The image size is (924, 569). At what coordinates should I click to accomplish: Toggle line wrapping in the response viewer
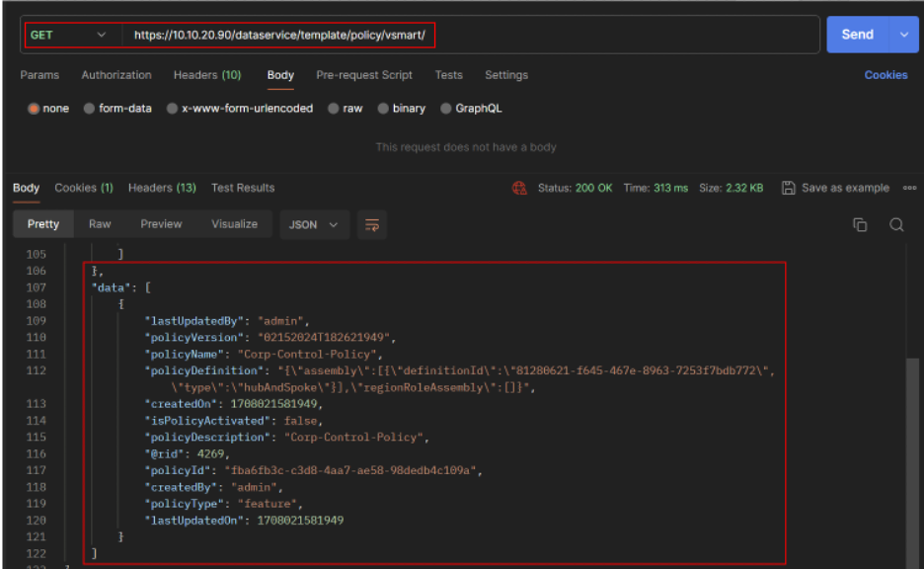[x=372, y=225]
